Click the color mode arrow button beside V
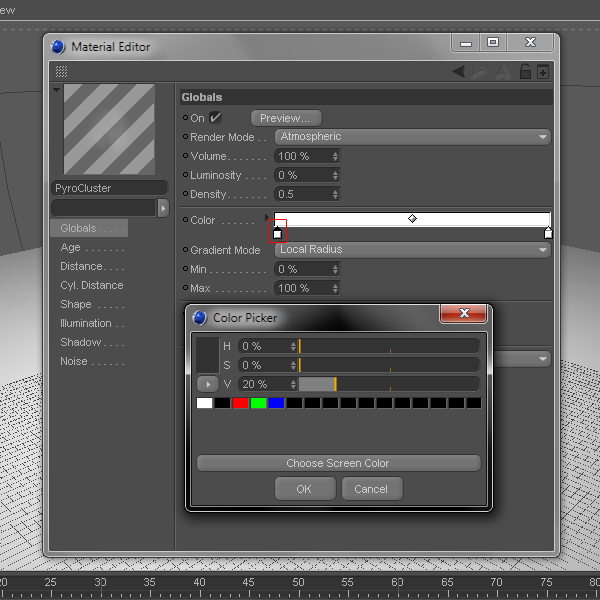 208,384
